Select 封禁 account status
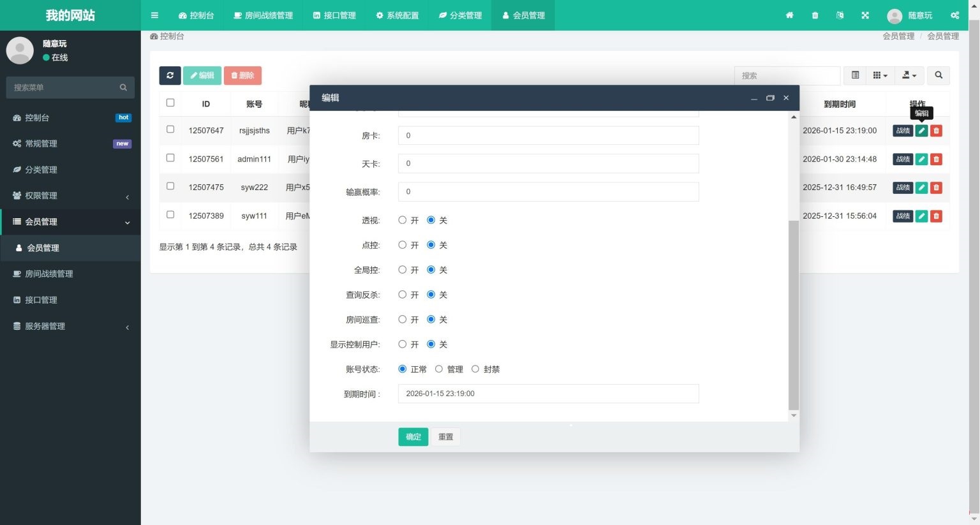Image resolution: width=980 pixels, height=525 pixels. [x=475, y=369]
